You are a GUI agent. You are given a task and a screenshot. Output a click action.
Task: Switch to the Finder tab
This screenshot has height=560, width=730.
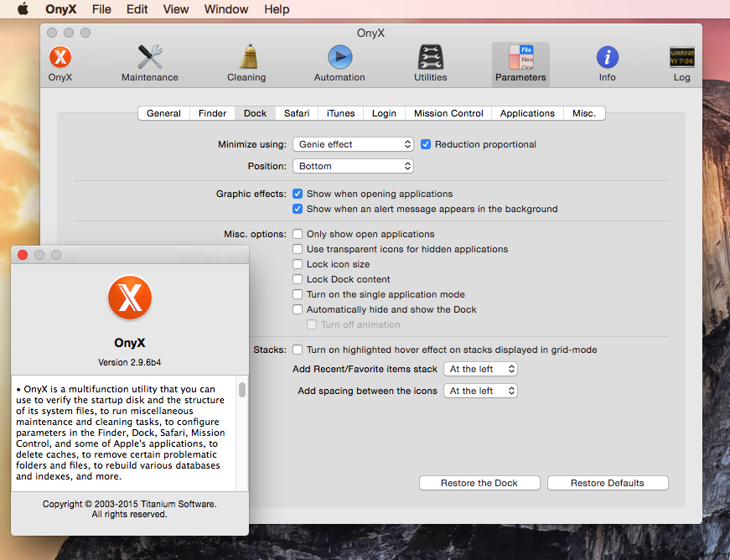click(212, 113)
